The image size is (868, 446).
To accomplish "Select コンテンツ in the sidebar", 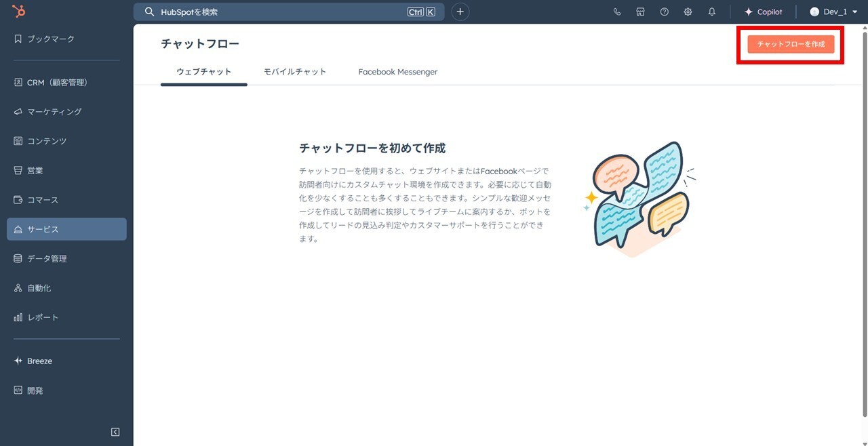I will coord(47,140).
